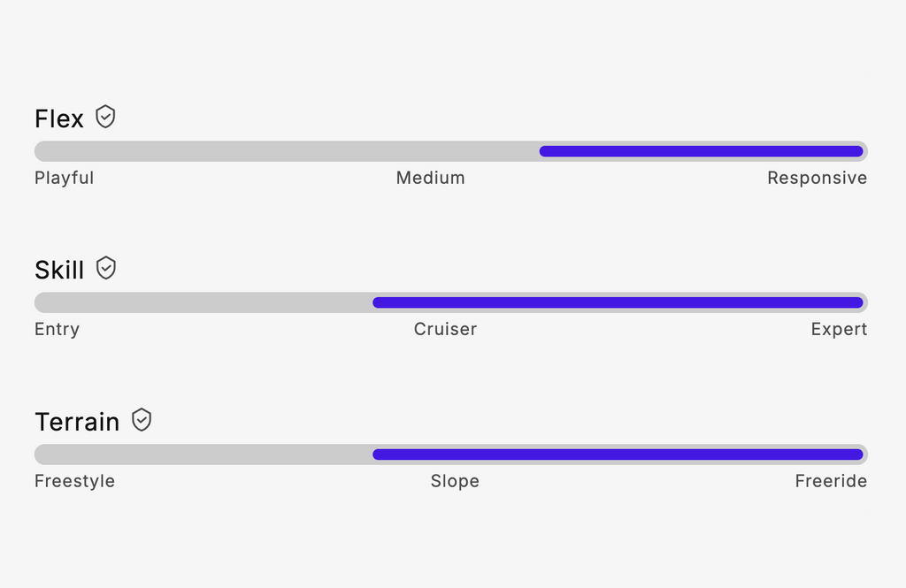Image resolution: width=906 pixels, height=588 pixels.
Task: Click the shield icon next to Skill
Action: pyautogui.click(x=106, y=268)
